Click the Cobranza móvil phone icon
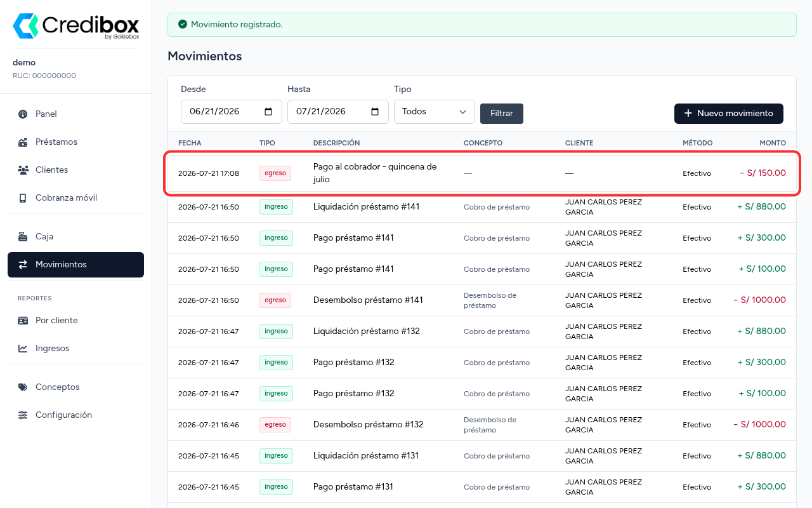Viewport: 812px width, 508px height. coord(23,198)
